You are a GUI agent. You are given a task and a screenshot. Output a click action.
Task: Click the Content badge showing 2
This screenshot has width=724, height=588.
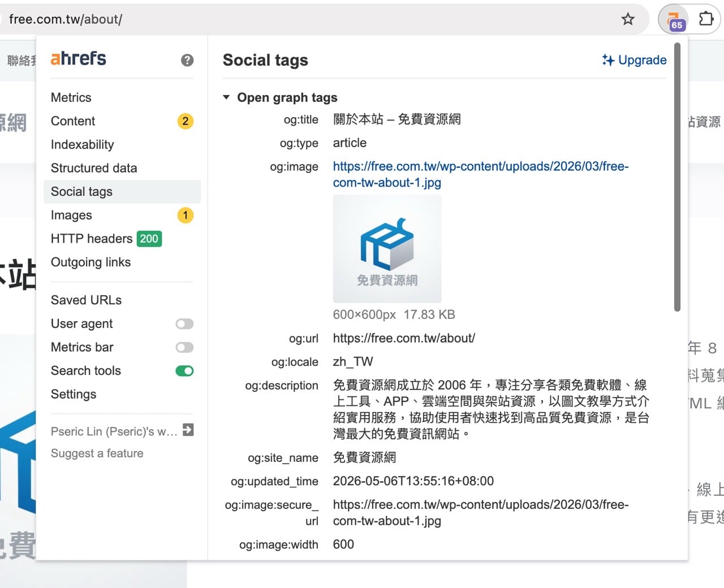tap(186, 121)
